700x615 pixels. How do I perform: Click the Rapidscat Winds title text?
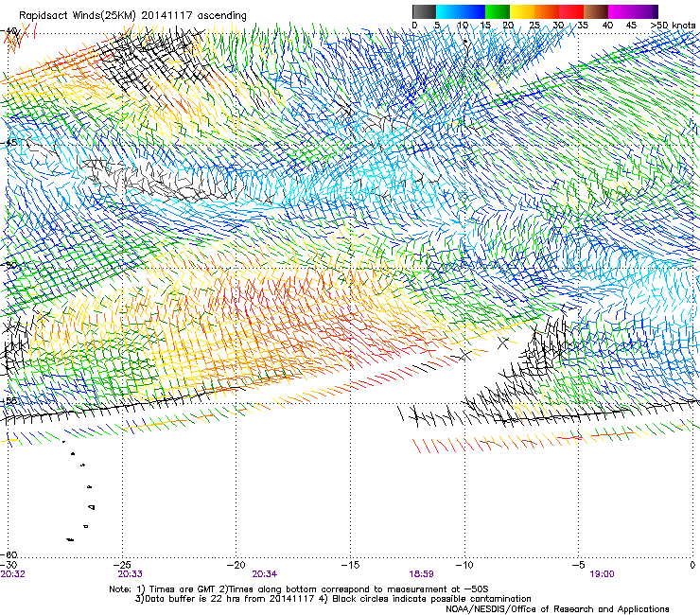point(132,15)
